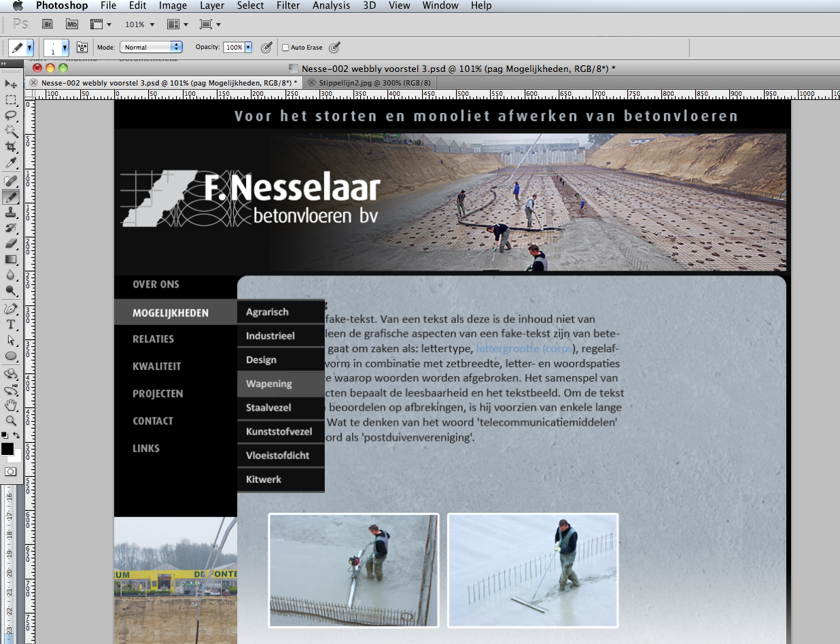Viewport: 840px width, 644px height.
Task: Select the Dodge tool
Action: 11,290
